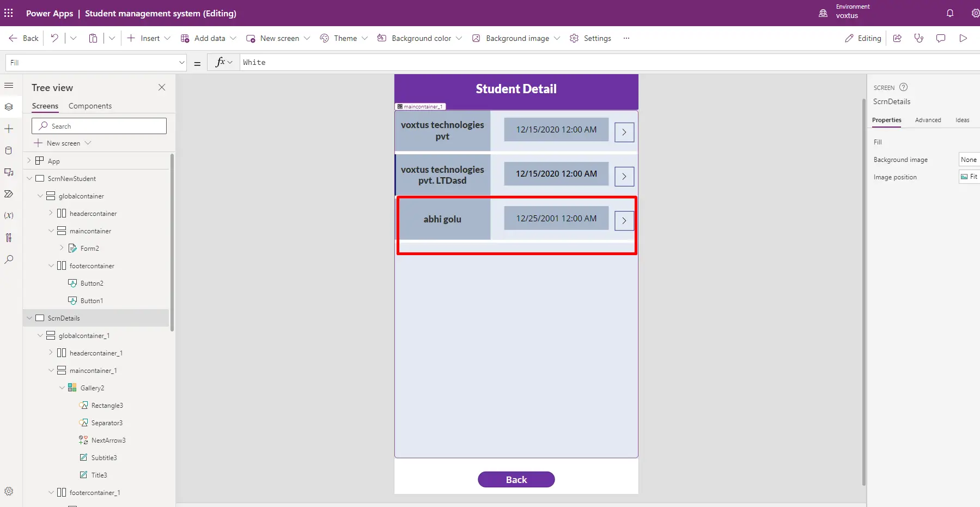
Task: Click the arrow on abhi golu row
Action: click(624, 221)
